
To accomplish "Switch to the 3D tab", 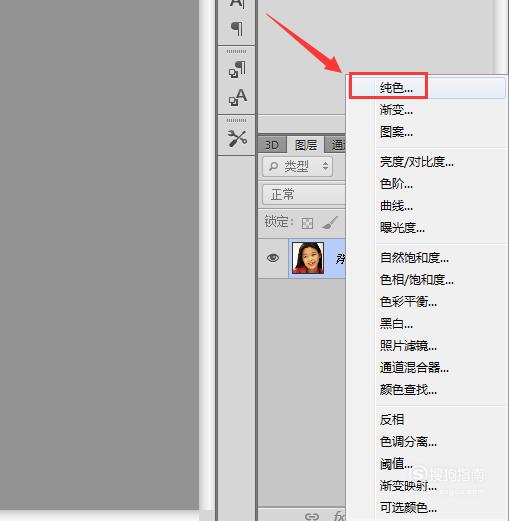I will point(272,145).
